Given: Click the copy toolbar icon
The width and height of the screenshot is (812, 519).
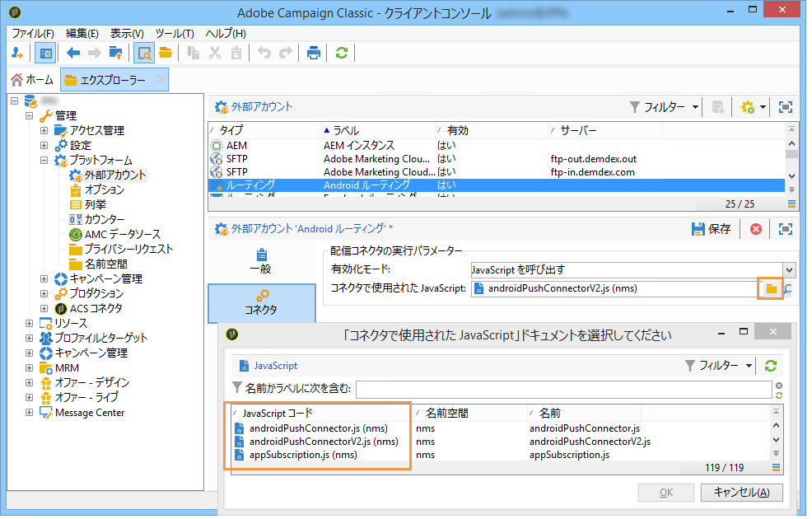Looking at the screenshot, I should click(x=194, y=53).
